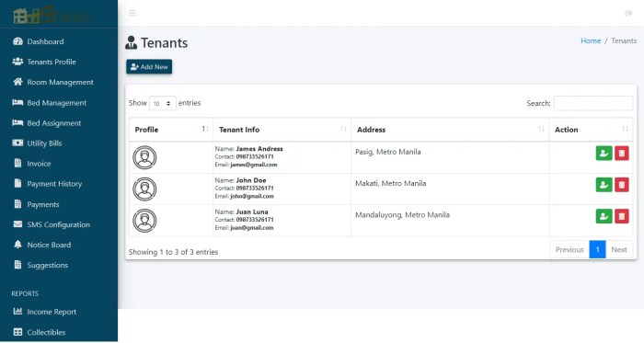
Task: Go to Next page of entries
Action: click(619, 249)
